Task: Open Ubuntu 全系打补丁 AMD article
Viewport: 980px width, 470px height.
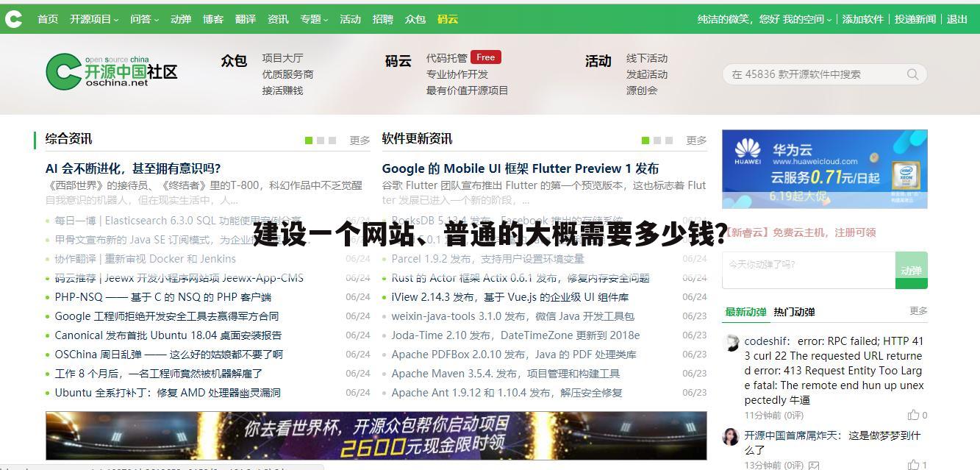Action: click(168, 393)
